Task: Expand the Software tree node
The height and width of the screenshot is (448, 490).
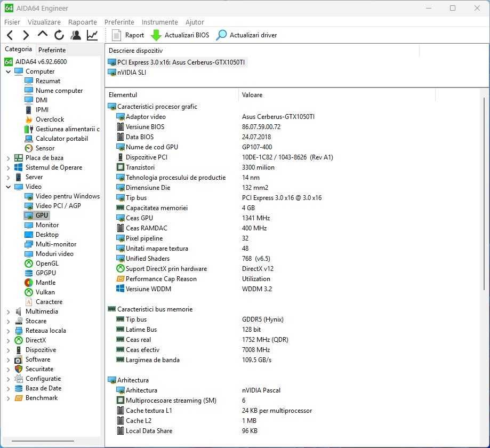Action: [x=9, y=360]
